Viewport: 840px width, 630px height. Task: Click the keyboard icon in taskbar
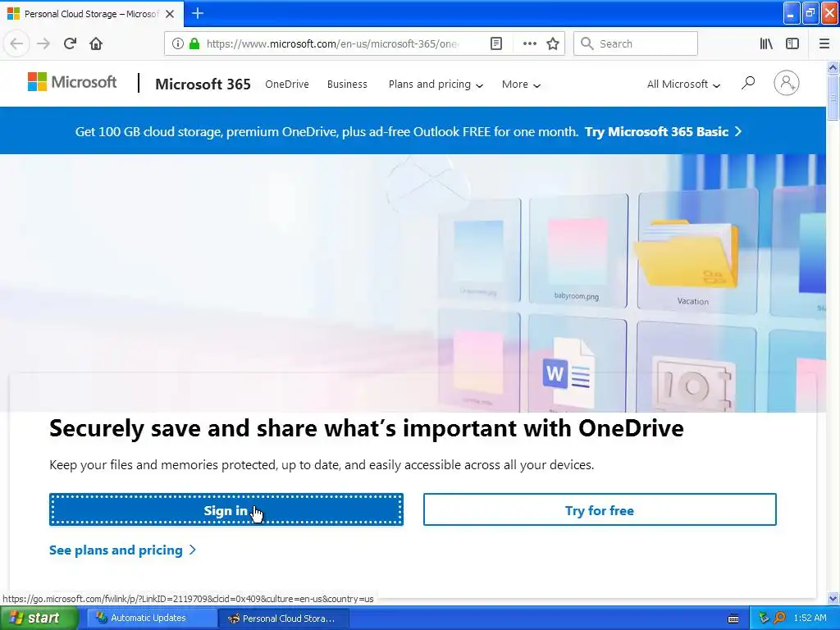(733, 619)
